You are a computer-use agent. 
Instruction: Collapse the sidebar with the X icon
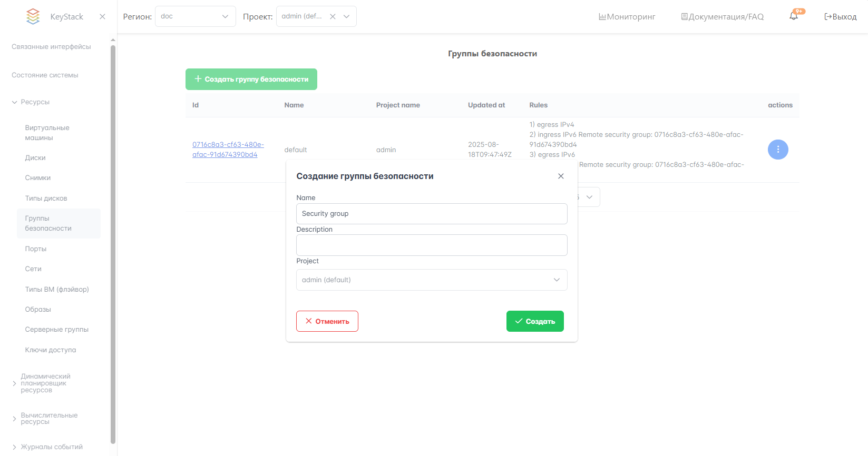tap(102, 17)
